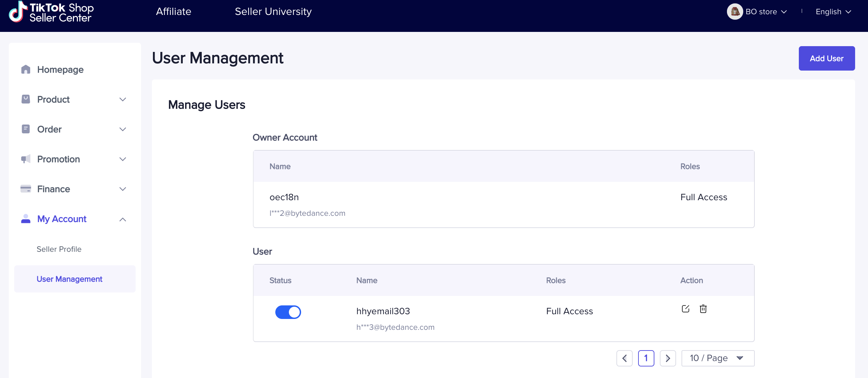Viewport: 868px width, 378px height.
Task: Disable the hhyemail303 status toggle
Action: [288, 312]
